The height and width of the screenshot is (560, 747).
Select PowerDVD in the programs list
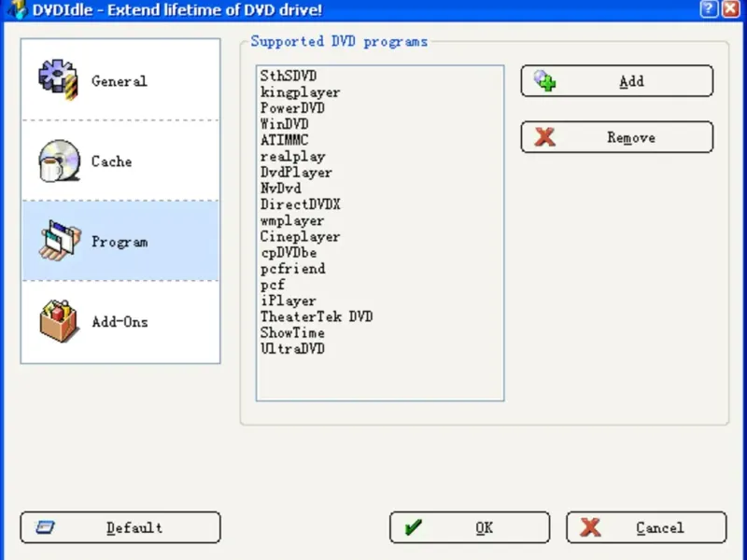292,108
